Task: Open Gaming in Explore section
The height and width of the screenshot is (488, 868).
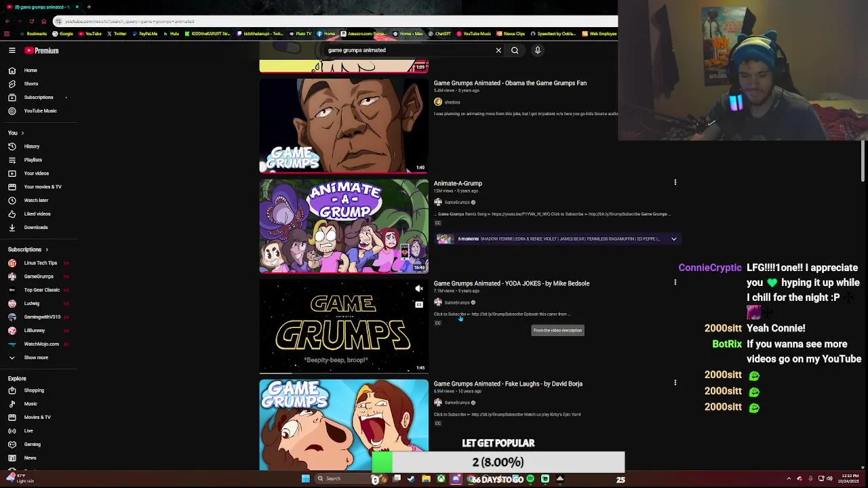Action: tap(32, 445)
